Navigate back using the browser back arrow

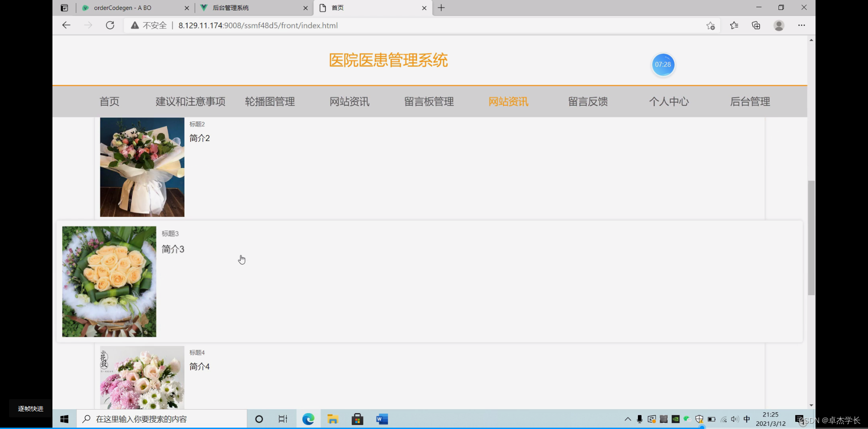[66, 25]
